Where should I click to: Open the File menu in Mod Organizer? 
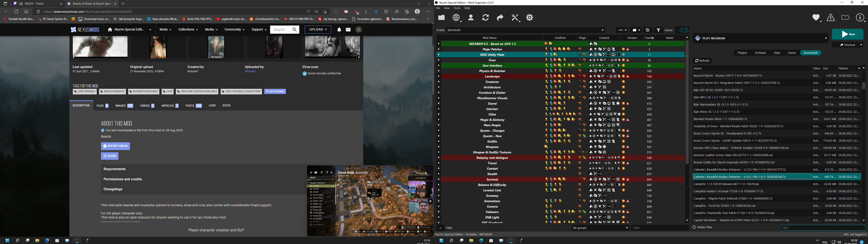(x=438, y=8)
